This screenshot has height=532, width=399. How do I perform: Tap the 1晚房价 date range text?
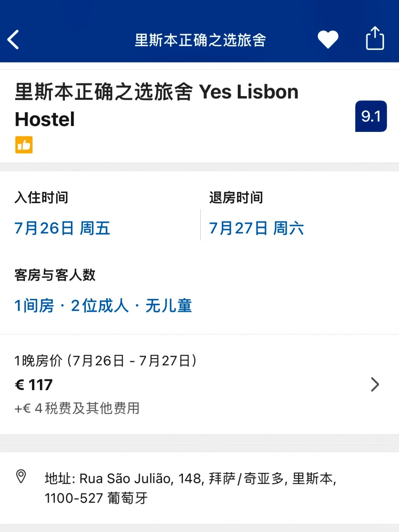(x=106, y=361)
